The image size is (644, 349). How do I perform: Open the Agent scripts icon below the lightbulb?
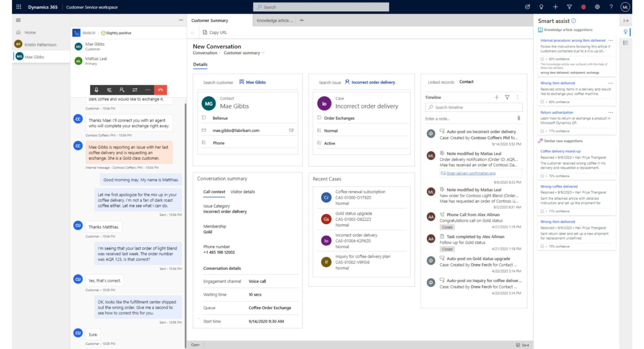pyautogui.click(x=626, y=43)
